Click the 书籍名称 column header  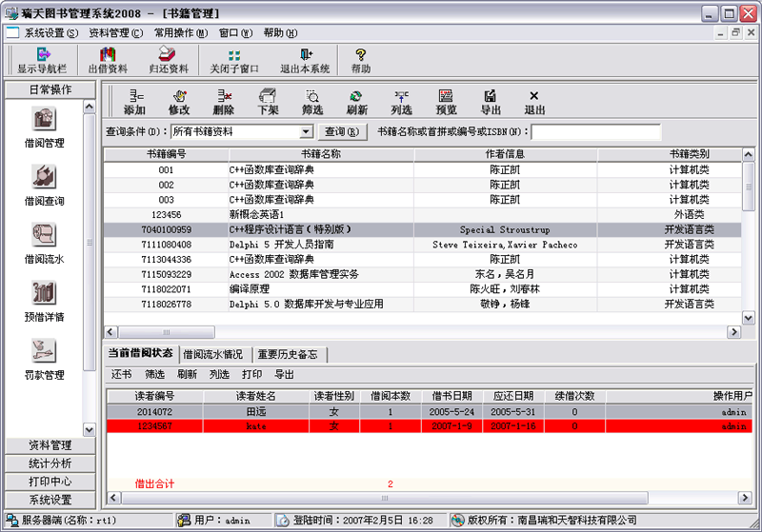[x=321, y=154]
